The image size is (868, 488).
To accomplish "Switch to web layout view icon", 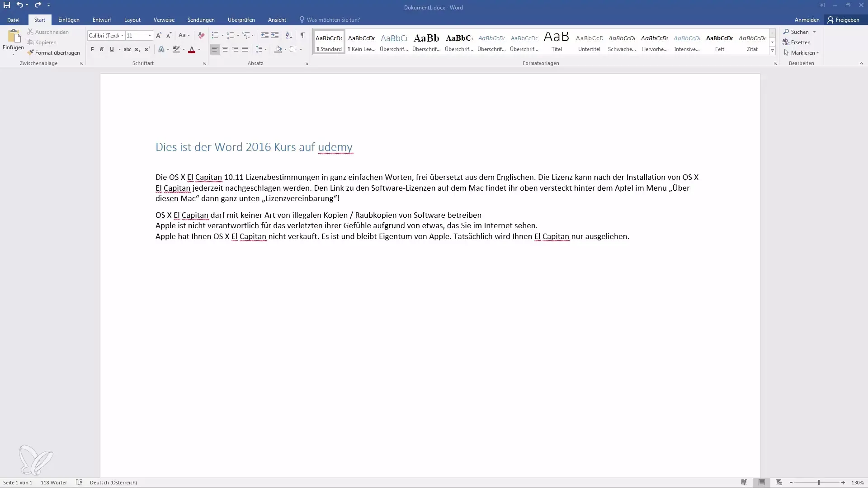I will pyautogui.click(x=778, y=483).
